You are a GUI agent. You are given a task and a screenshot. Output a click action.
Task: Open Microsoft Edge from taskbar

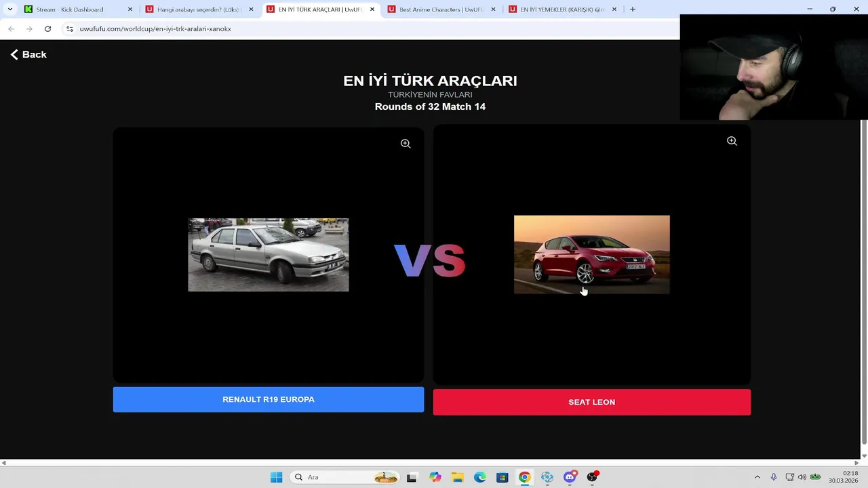click(x=479, y=477)
